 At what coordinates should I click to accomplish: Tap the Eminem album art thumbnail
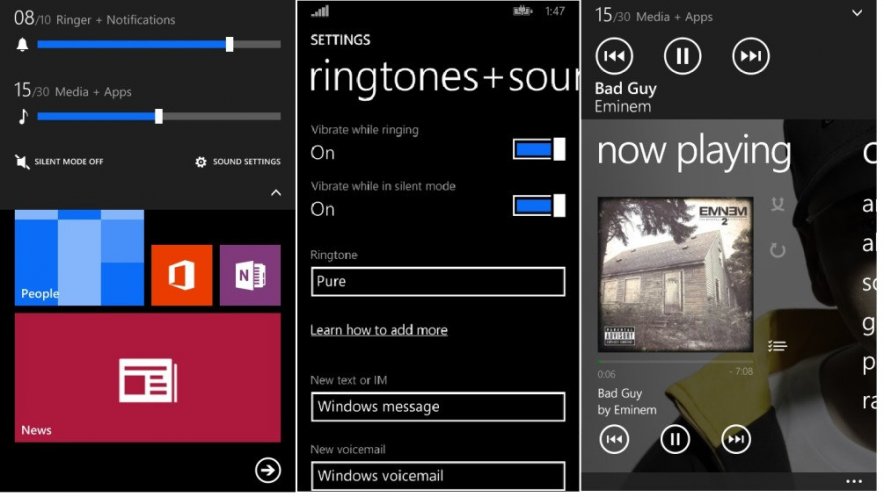point(675,274)
